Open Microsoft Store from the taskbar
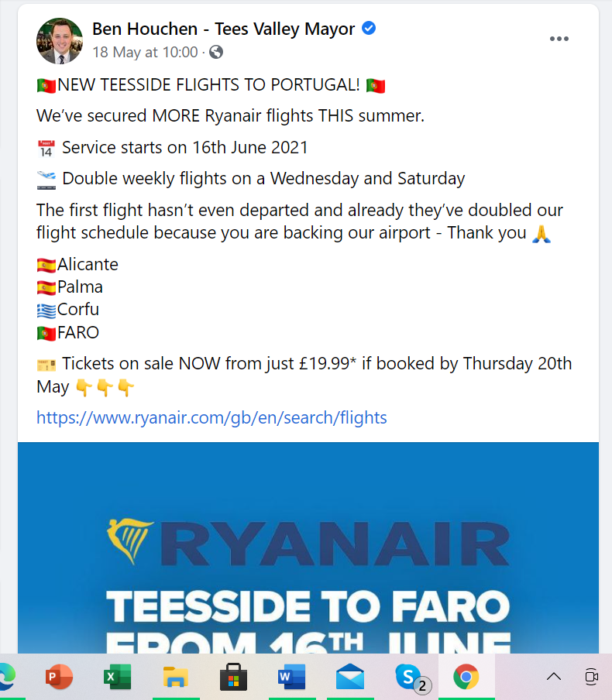Viewport: 612px width, 700px height. click(x=233, y=678)
